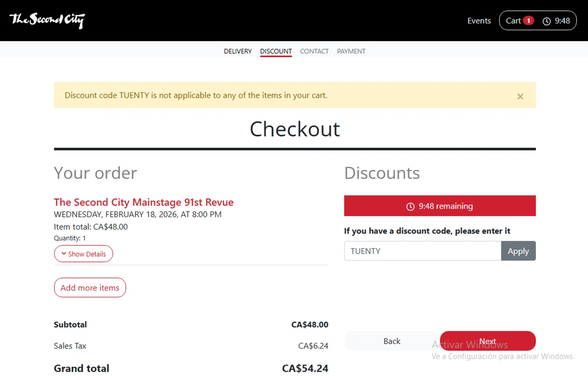
Task: Open the Cart in the header
Action: pyautogui.click(x=513, y=21)
